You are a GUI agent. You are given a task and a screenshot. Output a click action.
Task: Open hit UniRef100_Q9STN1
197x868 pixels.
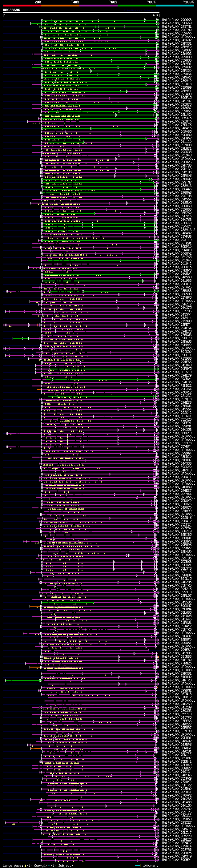[x=176, y=26]
